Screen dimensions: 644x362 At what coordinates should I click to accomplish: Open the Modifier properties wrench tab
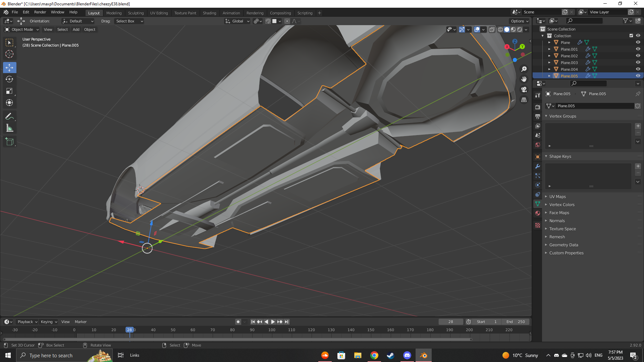tap(538, 166)
